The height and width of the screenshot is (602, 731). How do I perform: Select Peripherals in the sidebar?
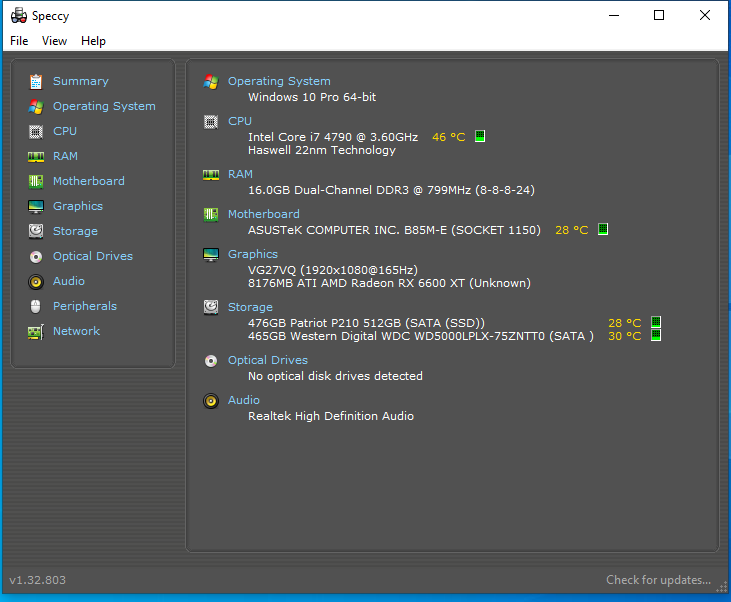85,306
